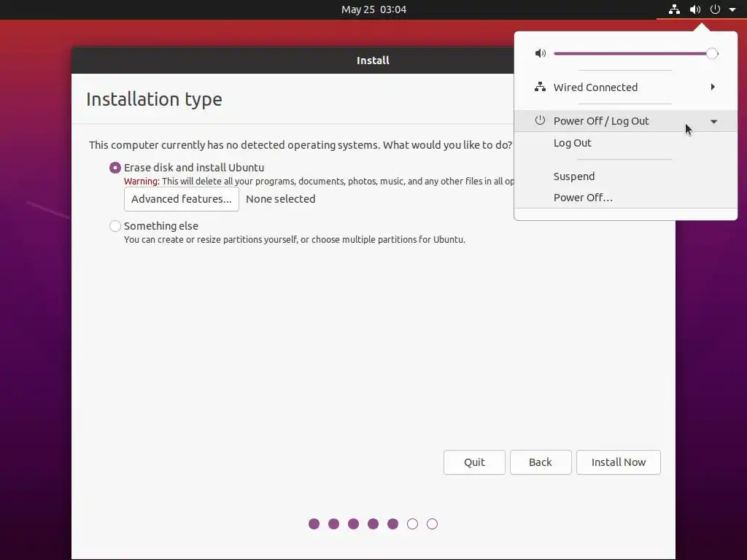Click the system menu arrow in the top bar
The height and width of the screenshot is (560, 747).
tap(732, 9)
